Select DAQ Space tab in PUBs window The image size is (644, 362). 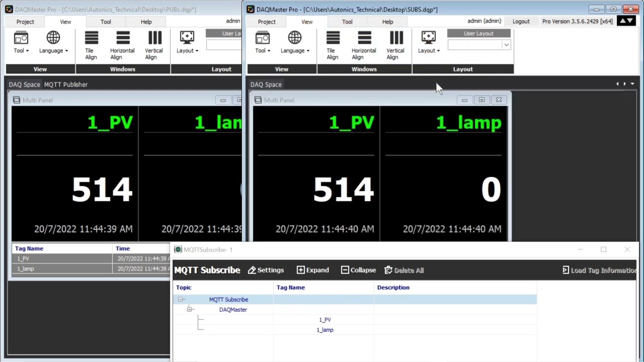click(x=24, y=84)
